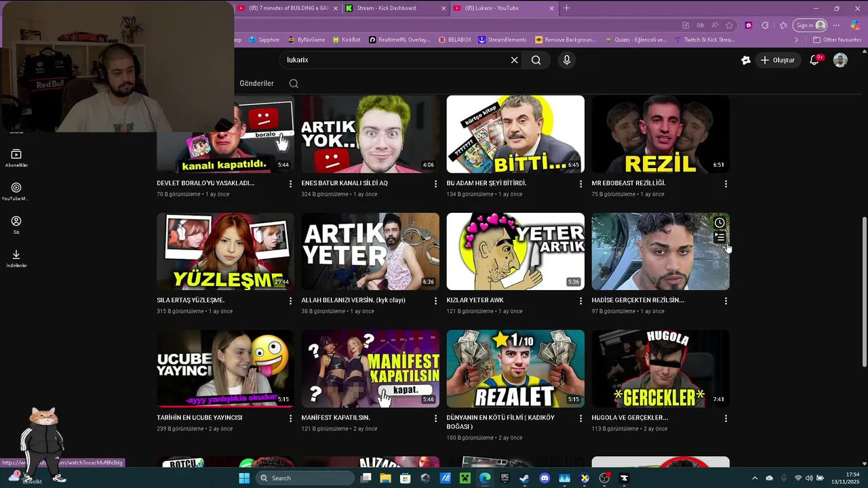
Task: Open options for KIZLAR YETER AWK video
Action: [x=580, y=301]
